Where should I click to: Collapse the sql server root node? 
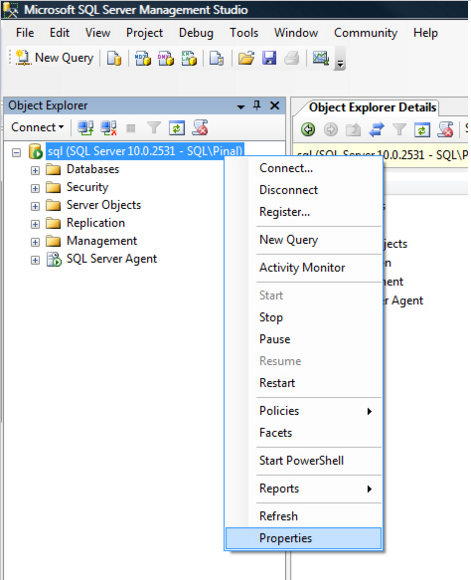point(16,152)
